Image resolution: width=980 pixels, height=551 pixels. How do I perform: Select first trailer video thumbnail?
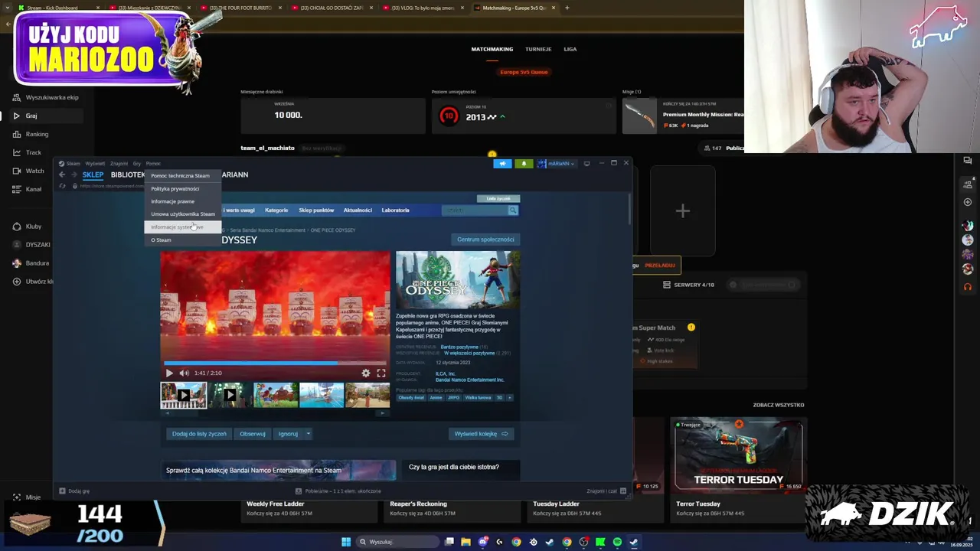[x=183, y=395]
